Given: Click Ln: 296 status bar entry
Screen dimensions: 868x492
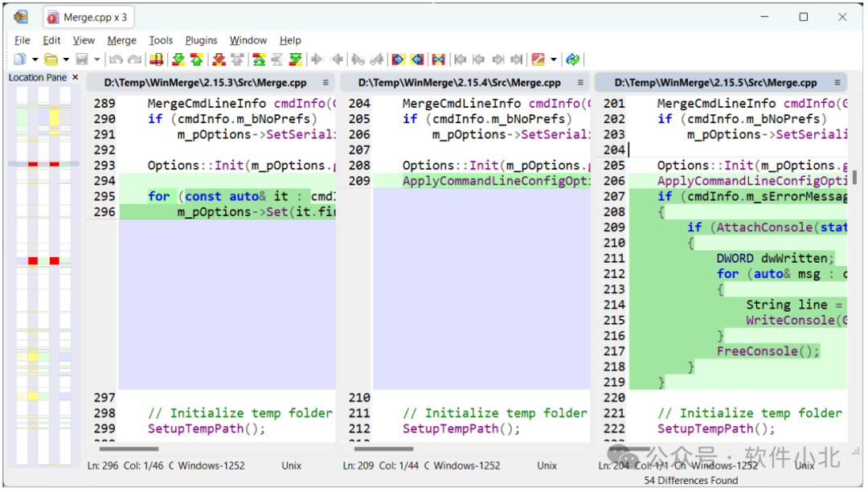Looking at the screenshot, I should click(x=103, y=465).
